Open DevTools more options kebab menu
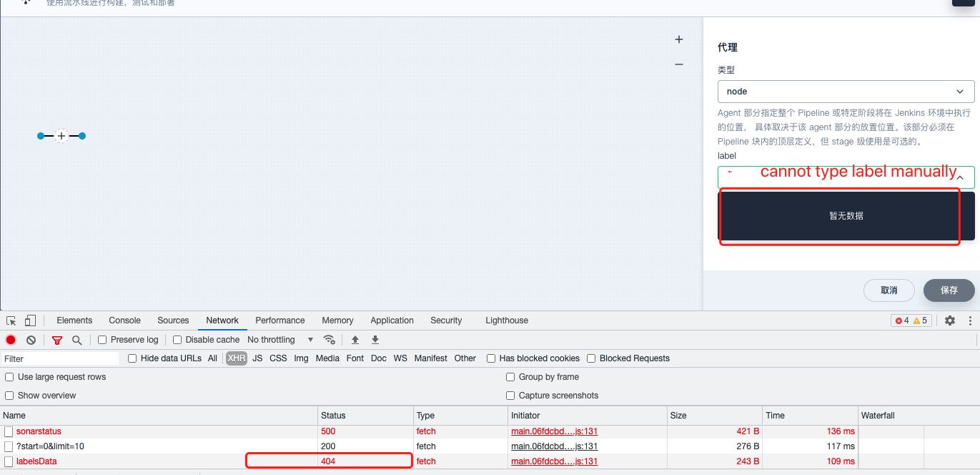Screen dimensions: 980x475 pyautogui.click(x=970, y=320)
